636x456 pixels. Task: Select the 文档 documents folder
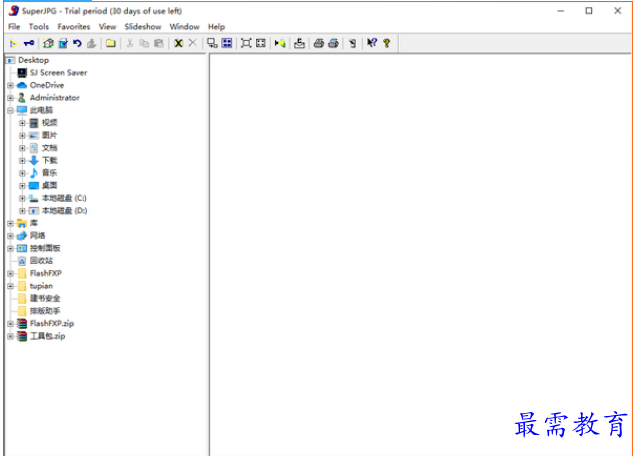49,148
